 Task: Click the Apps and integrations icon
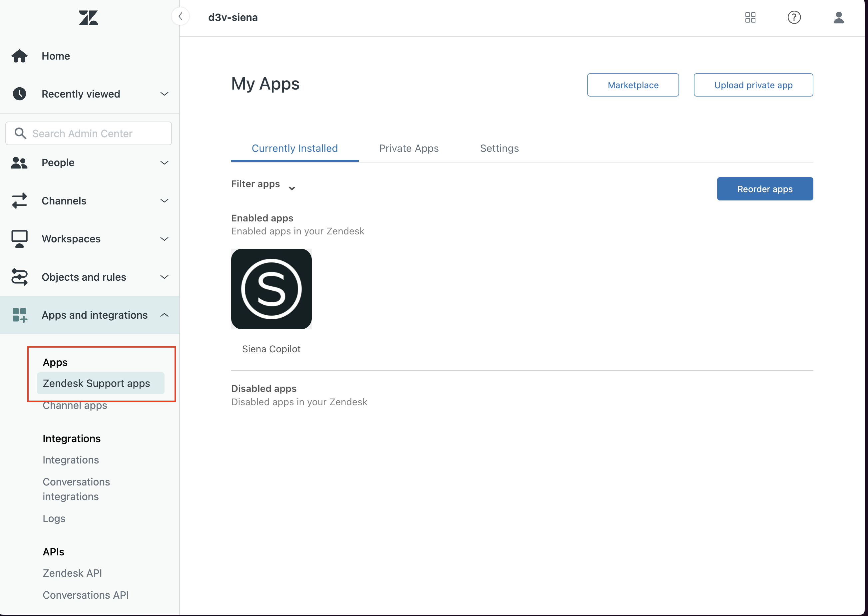19,315
